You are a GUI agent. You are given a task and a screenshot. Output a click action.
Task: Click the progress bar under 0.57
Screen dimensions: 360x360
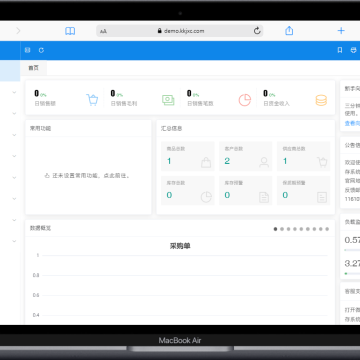click(x=352, y=250)
